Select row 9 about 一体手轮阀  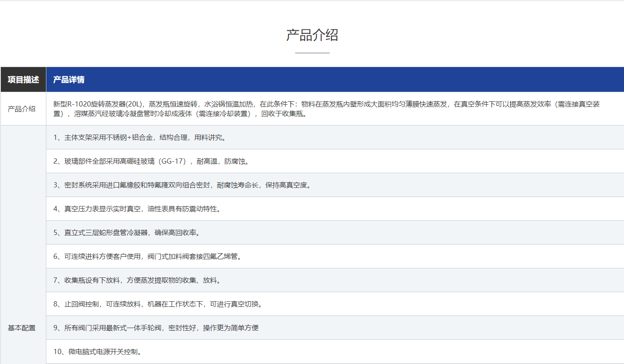pos(156,328)
